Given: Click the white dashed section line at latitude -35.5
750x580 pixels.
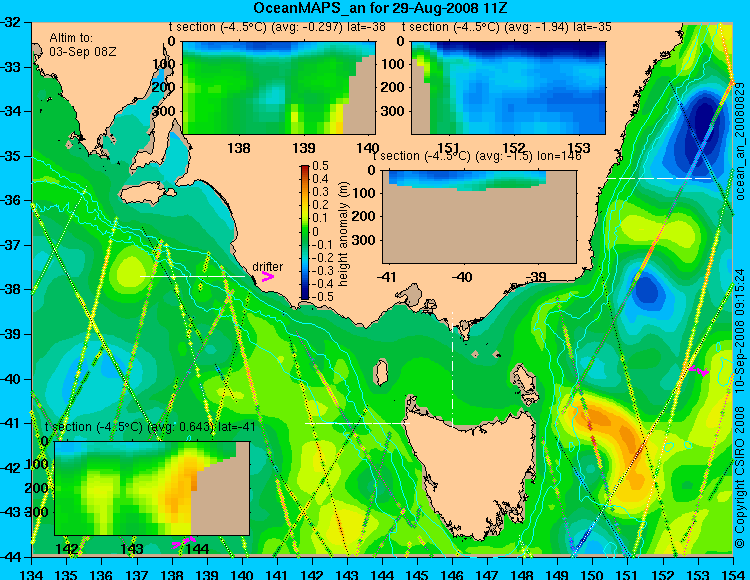Looking at the screenshot, I should coord(660,178).
